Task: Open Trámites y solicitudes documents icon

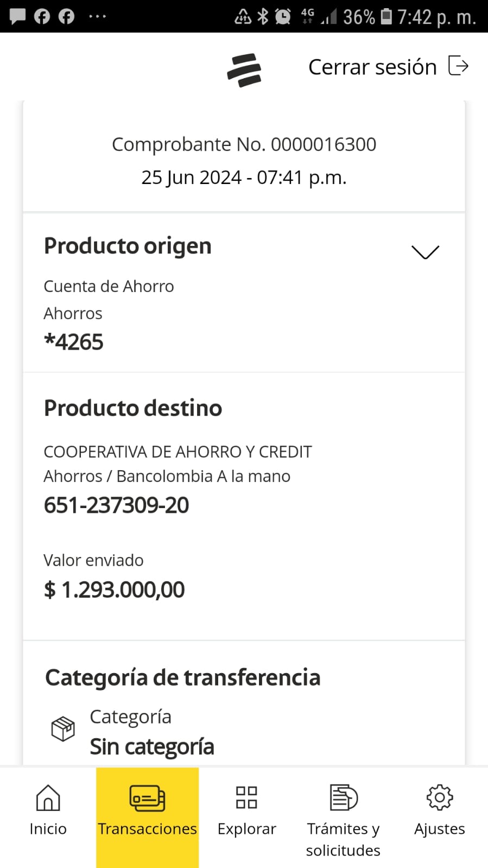Action: (x=344, y=797)
